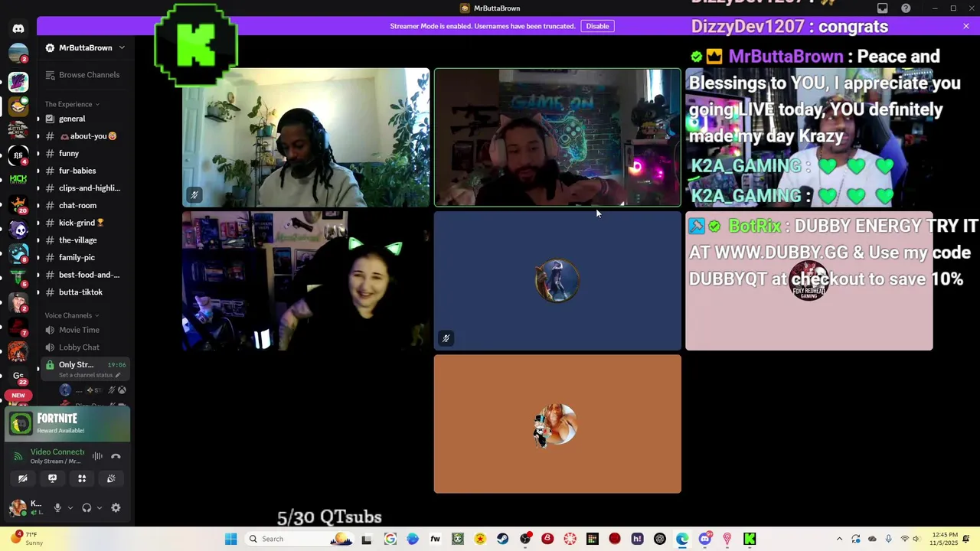Open Microsoft Edge from taskbar
The width and height of the screenshot is (980, 551).
[682, 539]
